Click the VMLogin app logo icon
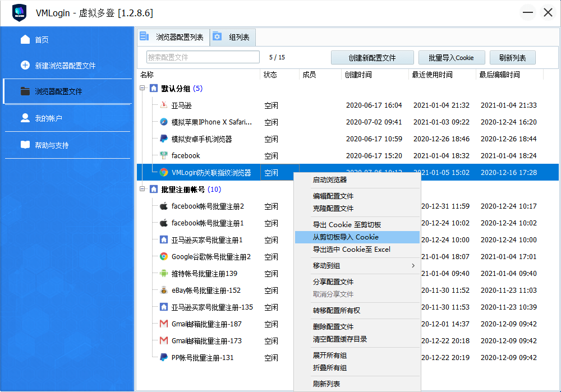The image size is (561, 392). (x=19, y=13)
